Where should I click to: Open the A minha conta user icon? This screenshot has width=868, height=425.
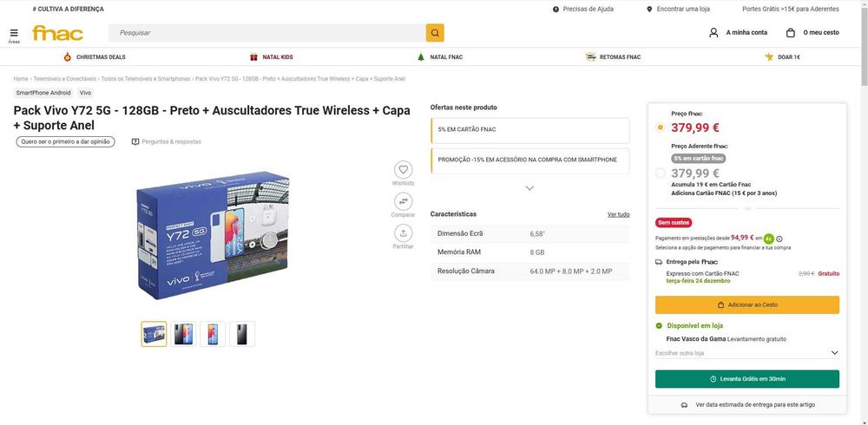pyautogui.click(x=713, y=33)
